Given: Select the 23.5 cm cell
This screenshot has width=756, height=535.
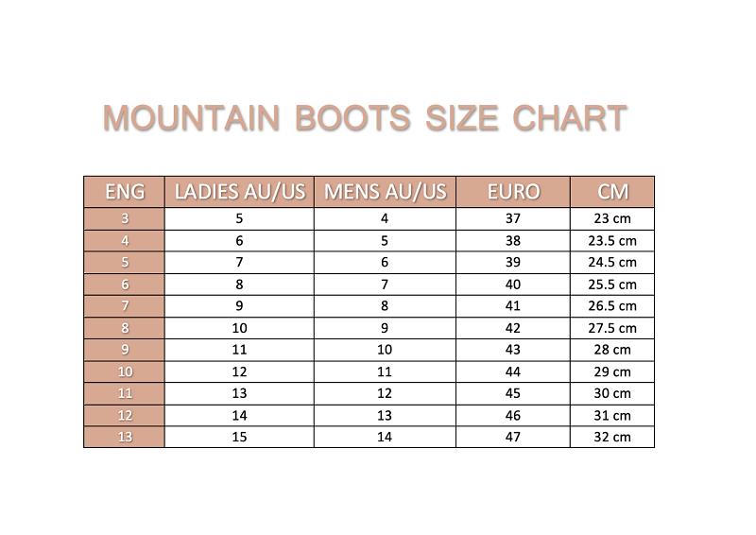Looking at the screenshot, I should pos(612,241).
